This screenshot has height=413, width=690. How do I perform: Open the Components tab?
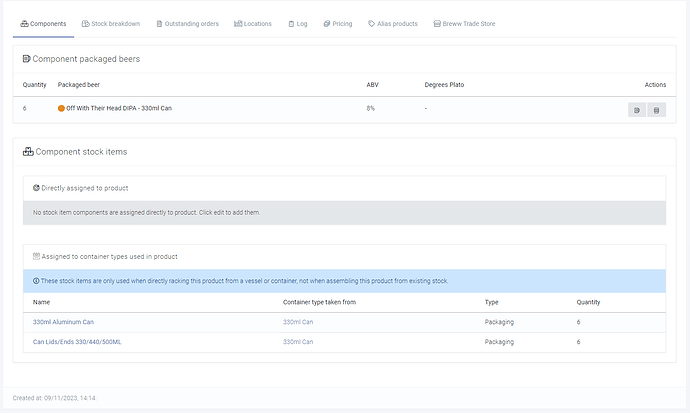point(43,23)
